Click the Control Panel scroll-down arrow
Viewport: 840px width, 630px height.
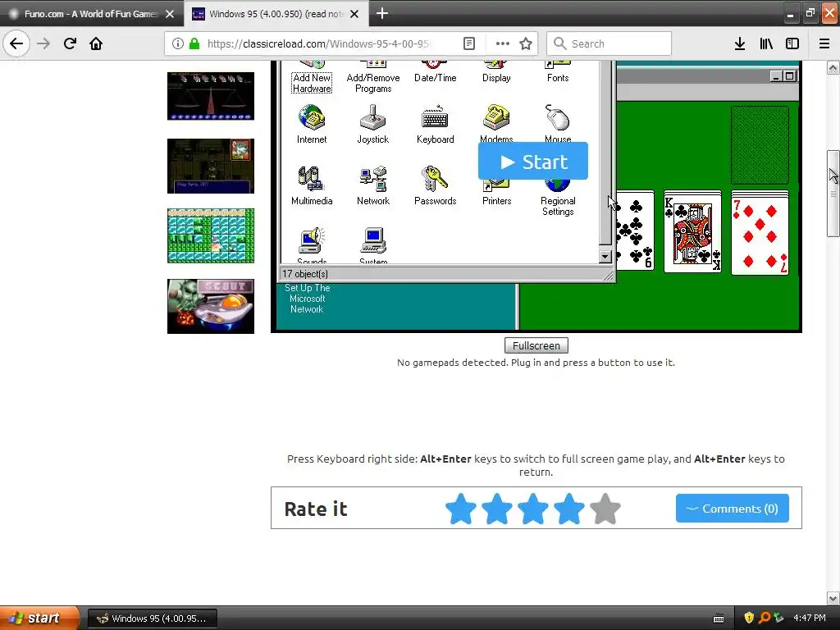[605, 257]
